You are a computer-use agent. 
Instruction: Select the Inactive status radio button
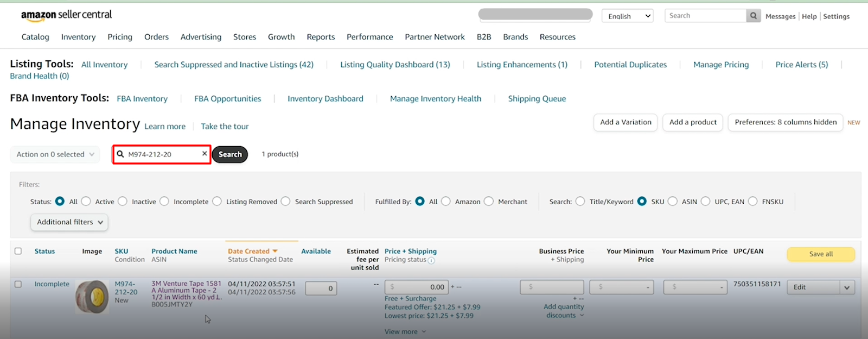click(x=123, y=202)
